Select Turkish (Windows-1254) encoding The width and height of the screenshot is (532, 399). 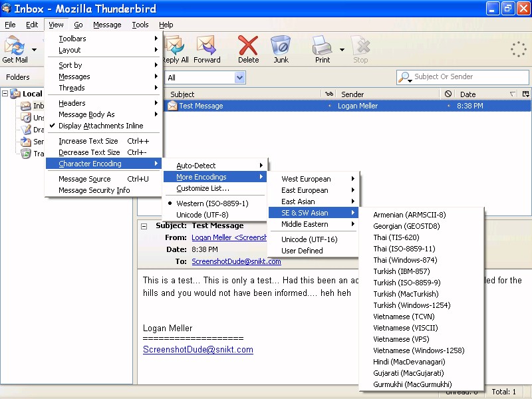pos(421,305)
